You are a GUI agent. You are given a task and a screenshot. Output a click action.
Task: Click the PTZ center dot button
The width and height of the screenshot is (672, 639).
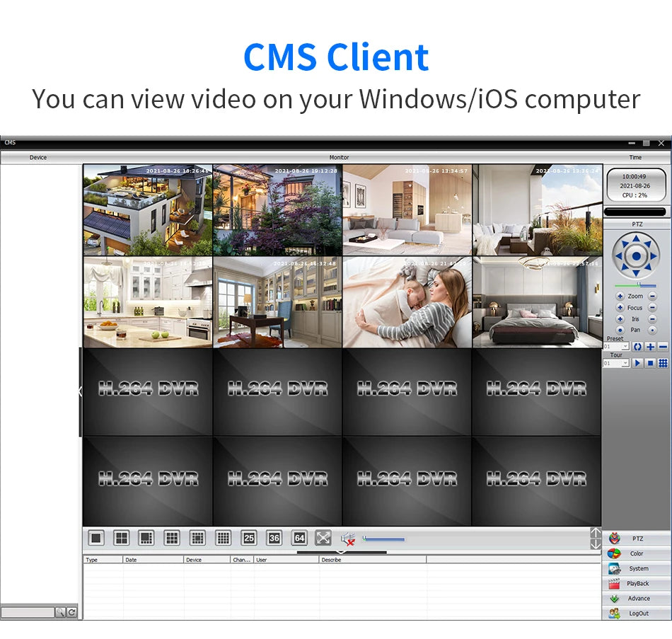(637, 256)
